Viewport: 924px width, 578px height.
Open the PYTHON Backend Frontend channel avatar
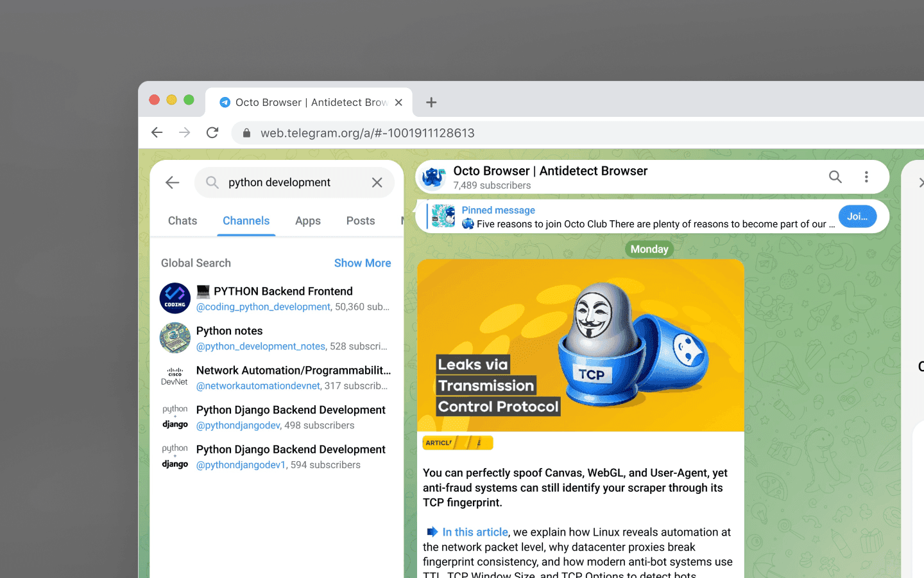pyautogui.click(x=175, y=299)
